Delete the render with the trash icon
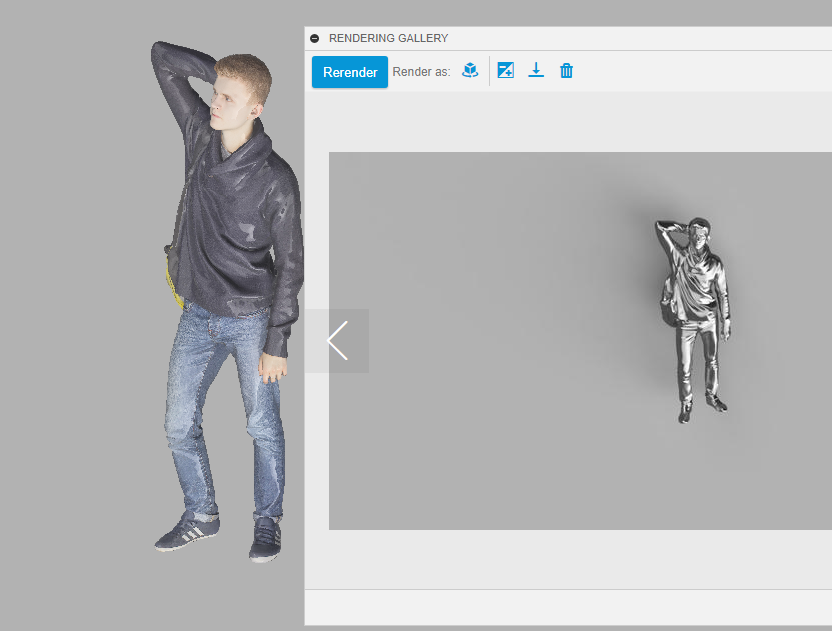832x631 pixels. (x=566, y=70)
